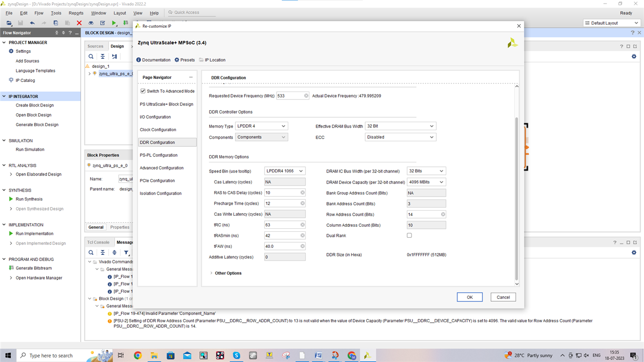Image resolution: width=644 pixels, height=362 pixels.
Task: Open Skype from the taskbar
Action: pos(236,355)
